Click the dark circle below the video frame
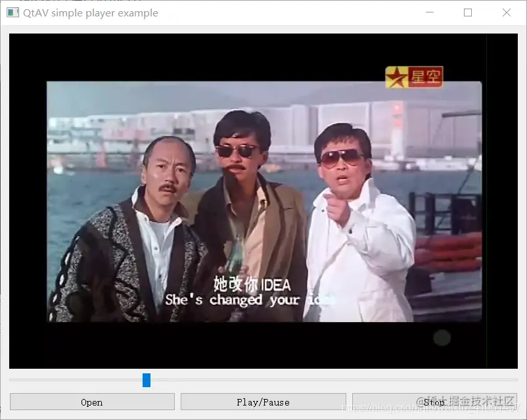Screen dimensions: 527x420 pos(442,337)
